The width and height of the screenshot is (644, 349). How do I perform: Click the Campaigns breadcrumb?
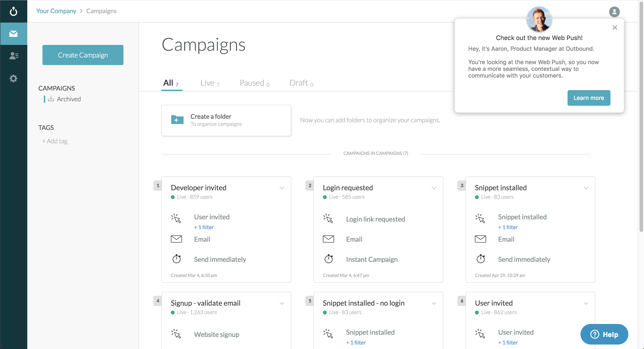(x=101, y=11)
